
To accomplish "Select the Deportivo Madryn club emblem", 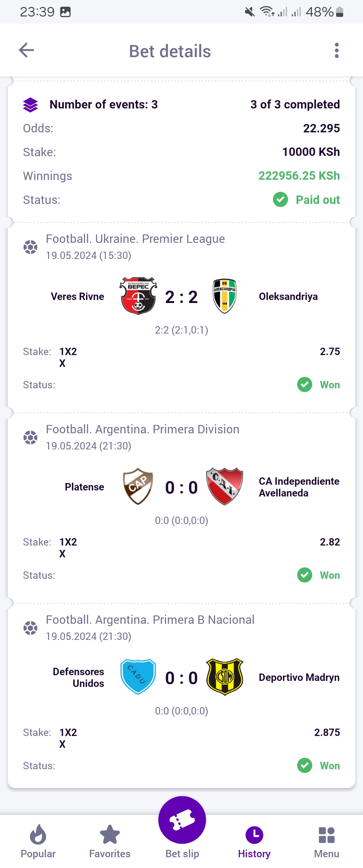I will click(x=225, y=677).
